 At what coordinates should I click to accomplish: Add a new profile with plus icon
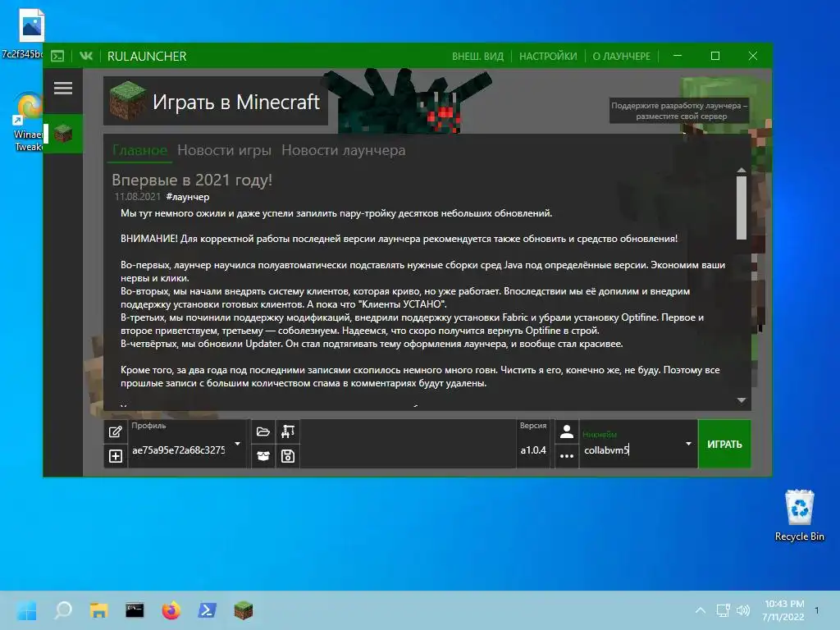coord(115,456)
